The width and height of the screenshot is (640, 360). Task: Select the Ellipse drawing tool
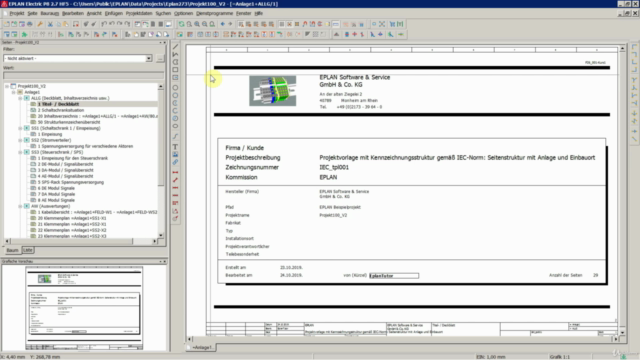176,126
